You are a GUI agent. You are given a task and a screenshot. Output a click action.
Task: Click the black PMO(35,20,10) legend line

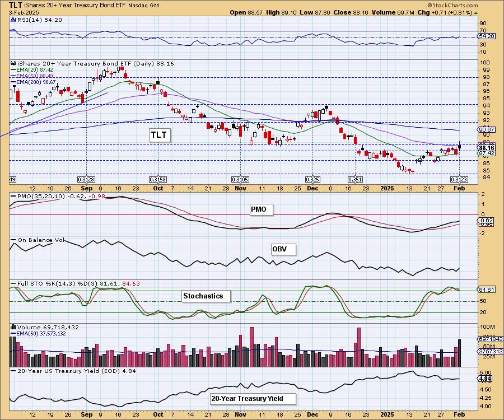pyautogui.click(x=13, y=196)
